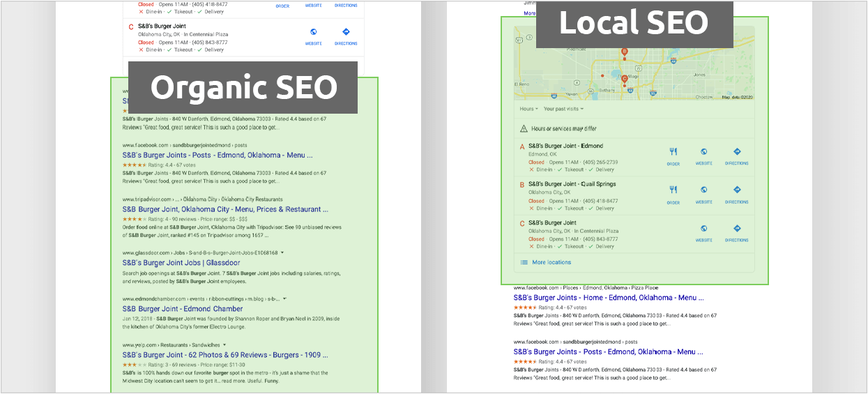Screen dimensions: 868x394
Task: Click phone number (405) 265-2739
Action: [x=600, y=162]
